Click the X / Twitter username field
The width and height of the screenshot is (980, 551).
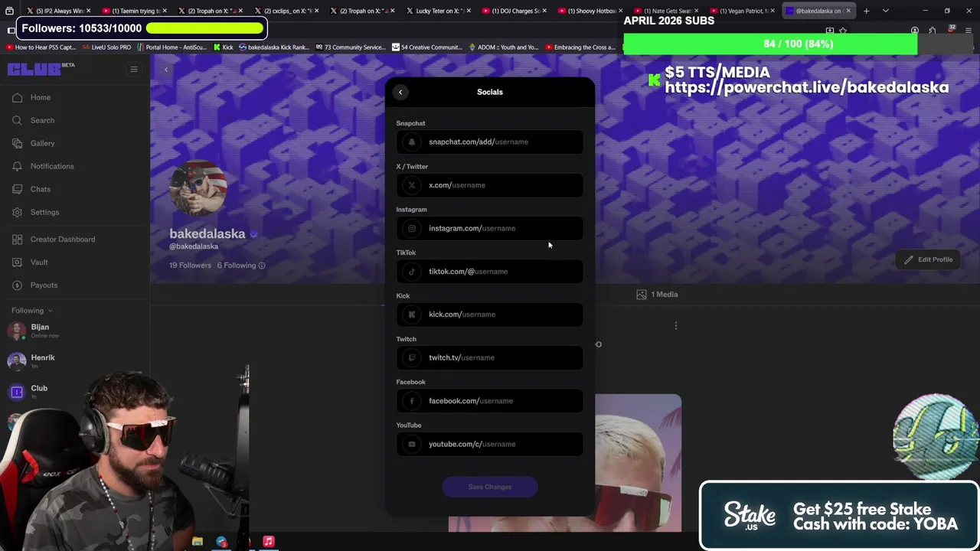[490, 185]
